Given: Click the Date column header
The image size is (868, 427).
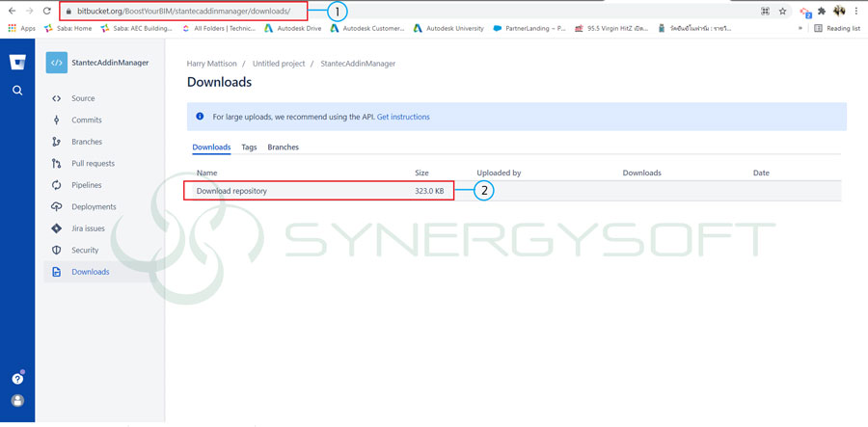Looking at the screenshot, I should [761, 173].
